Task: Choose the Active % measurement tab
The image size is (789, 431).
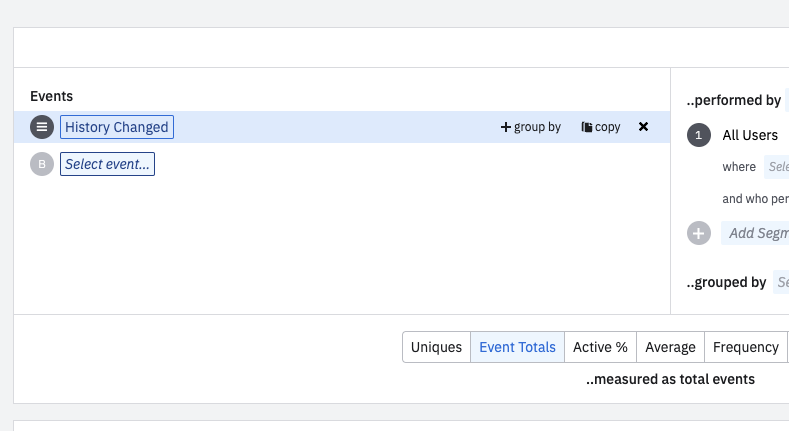Action: click(x=600, y=347)
